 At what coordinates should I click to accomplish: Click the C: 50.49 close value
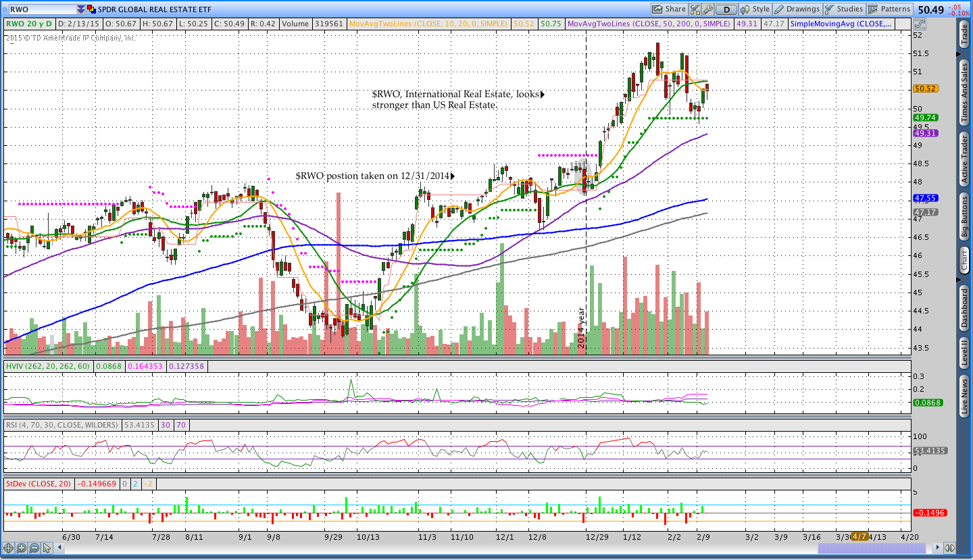click(231, 24)
